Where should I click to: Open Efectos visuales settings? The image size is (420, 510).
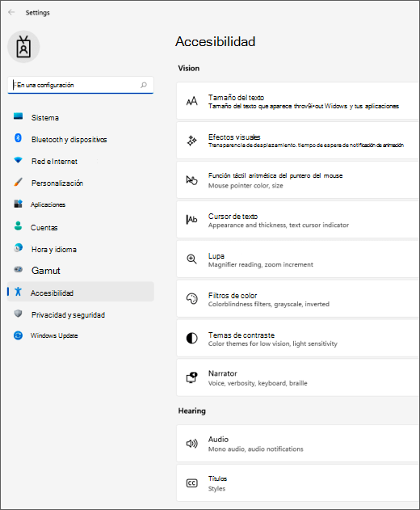point(298,141)
